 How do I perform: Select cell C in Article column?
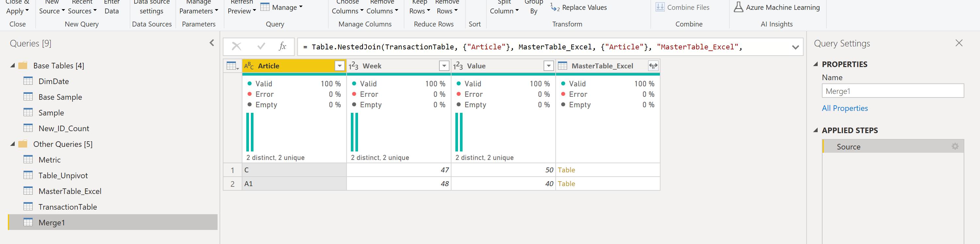pyautogui.click(x=294, y=170)
